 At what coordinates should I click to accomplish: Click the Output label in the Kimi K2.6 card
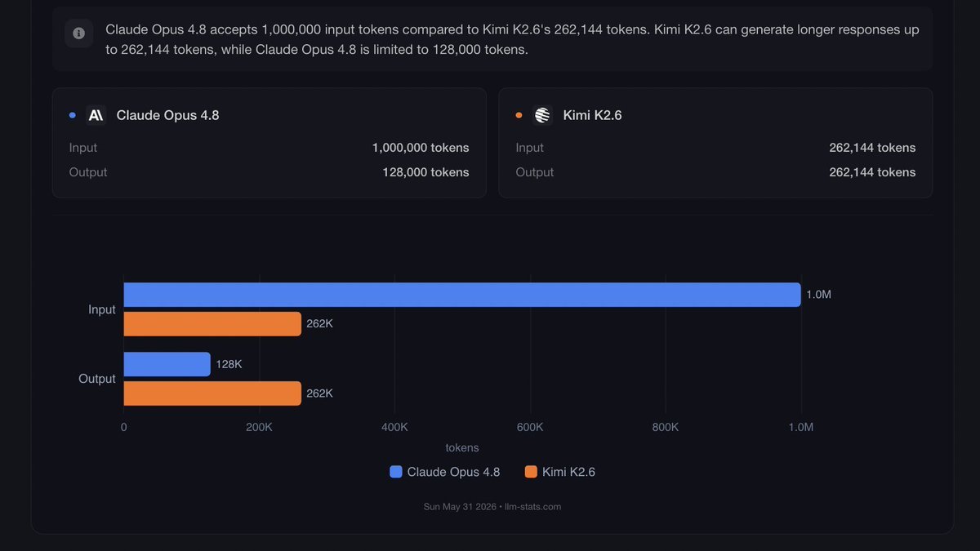(534, 172)
